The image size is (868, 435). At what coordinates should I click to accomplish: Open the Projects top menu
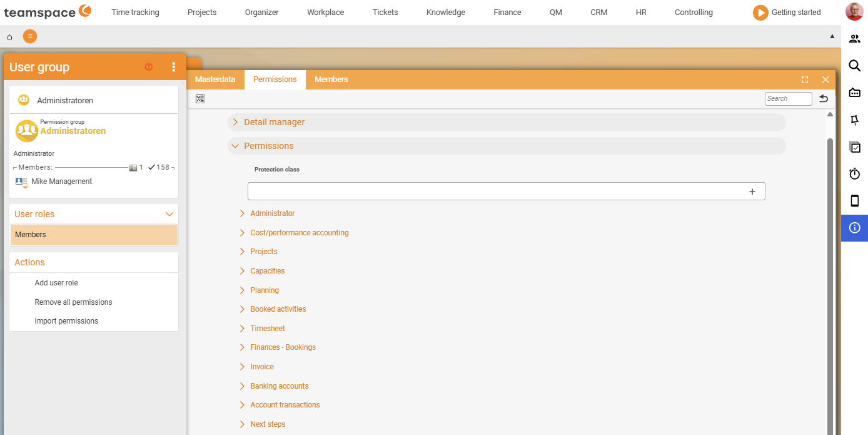[202, 13]
